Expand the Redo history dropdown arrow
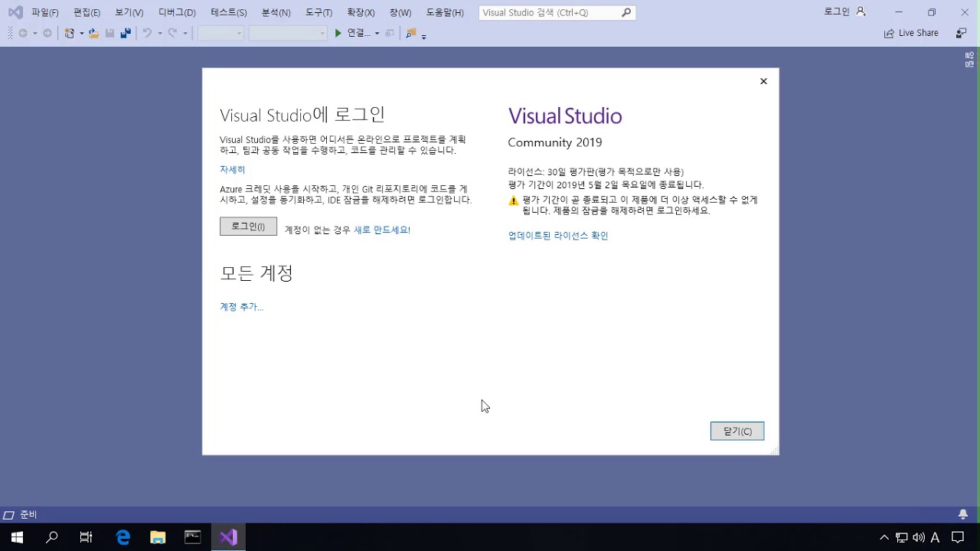 185,34
